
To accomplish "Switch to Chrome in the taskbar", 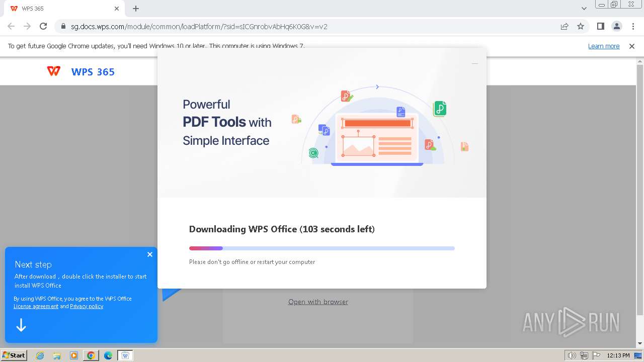I will 91,355.
